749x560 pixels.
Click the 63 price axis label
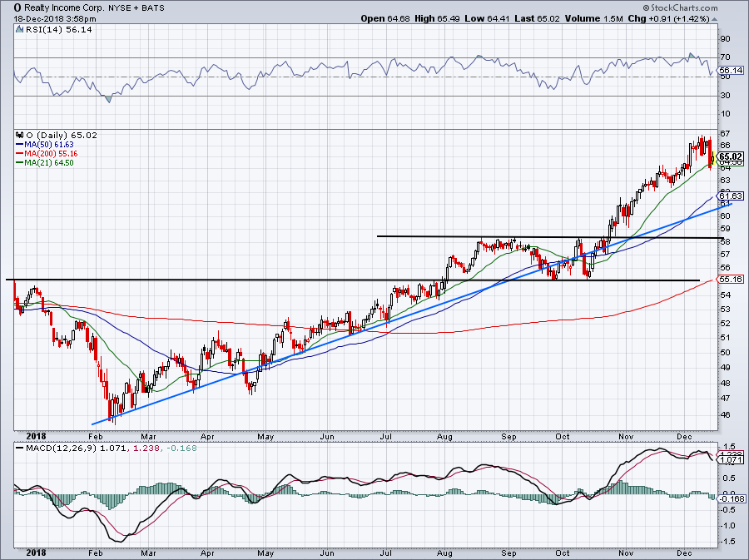pyautogui.click(x=725, y=181)
